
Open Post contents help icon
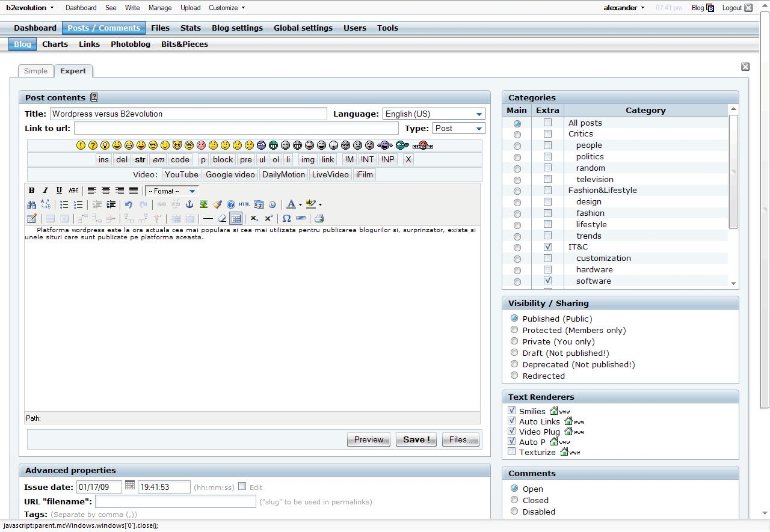tap(94, 97)
